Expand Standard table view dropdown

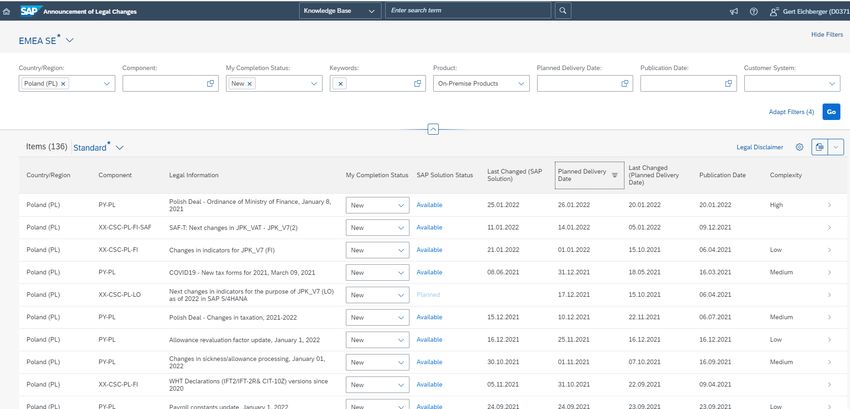tap(120, 148)
